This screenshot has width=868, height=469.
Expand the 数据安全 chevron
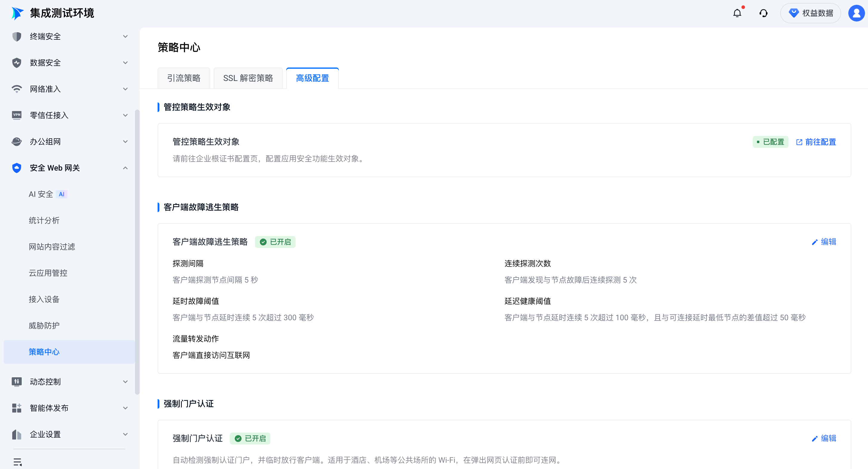[125, 63]
